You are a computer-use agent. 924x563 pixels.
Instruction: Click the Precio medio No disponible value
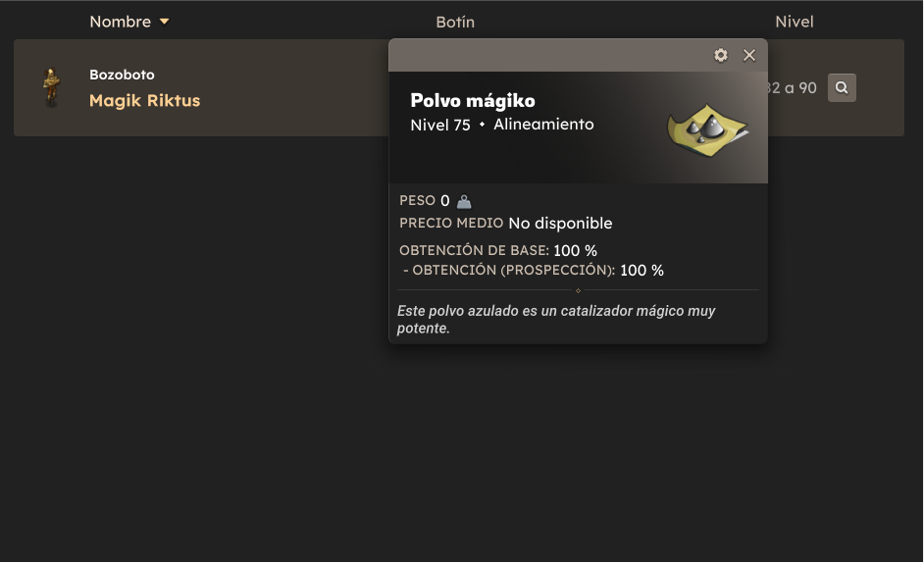click(560, 224)
